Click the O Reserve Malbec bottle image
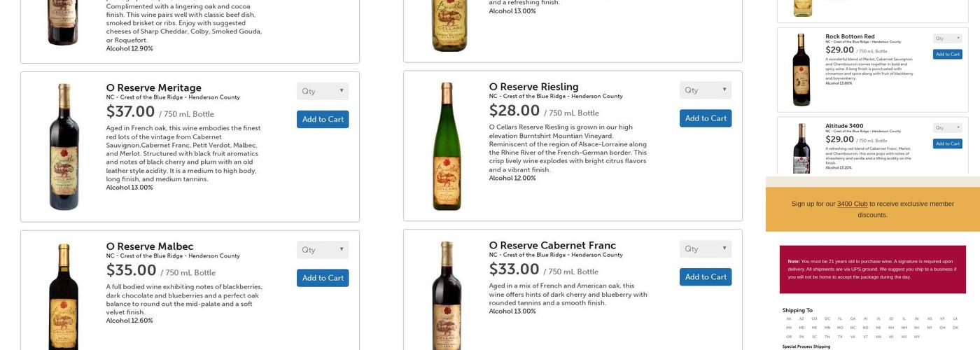This screenshot has height=350, width=980. tap(64, 296)
